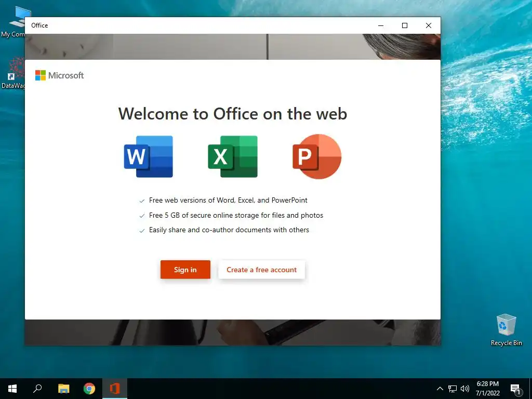Open File Explorer from taskbar
The image size is (532, 399).
63,389
